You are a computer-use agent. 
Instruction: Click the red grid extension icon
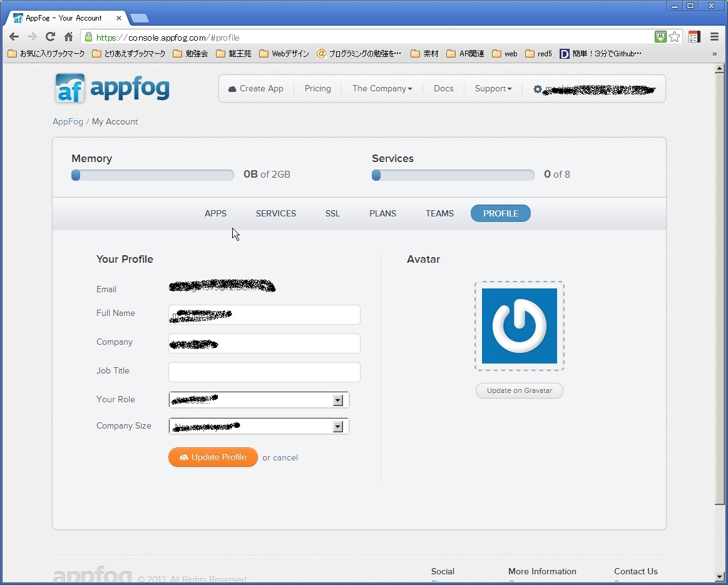[695, 37]
